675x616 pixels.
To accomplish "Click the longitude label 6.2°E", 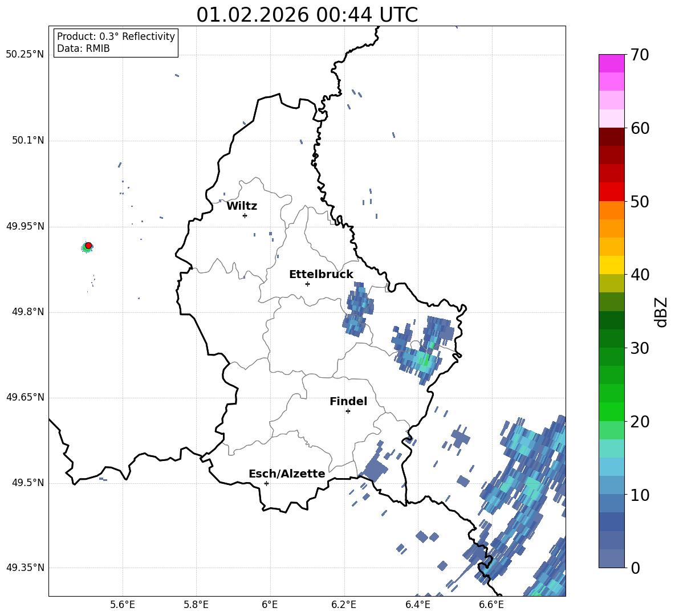I will click(x=344, y=605).
